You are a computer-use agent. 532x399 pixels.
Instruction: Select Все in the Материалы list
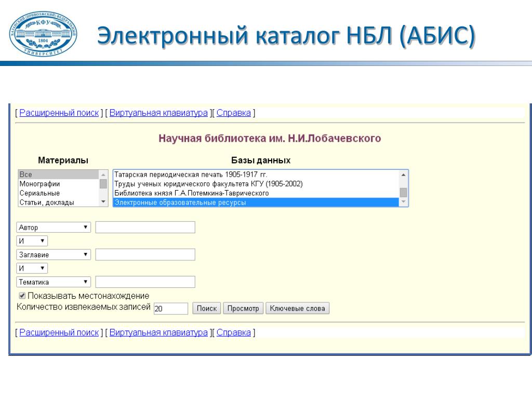(58, 175)
